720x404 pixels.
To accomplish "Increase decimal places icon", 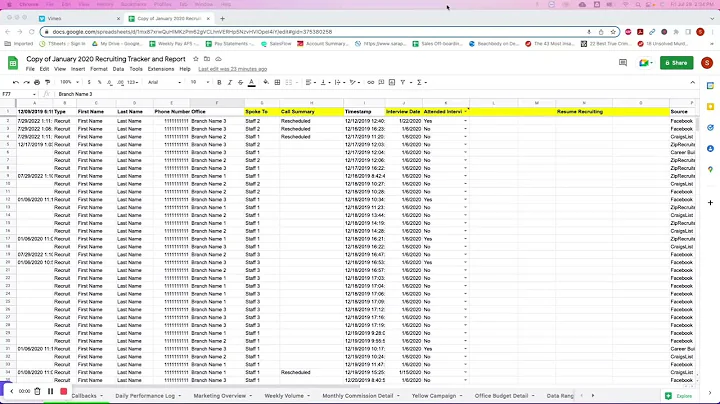I will (x=120, y=82).
